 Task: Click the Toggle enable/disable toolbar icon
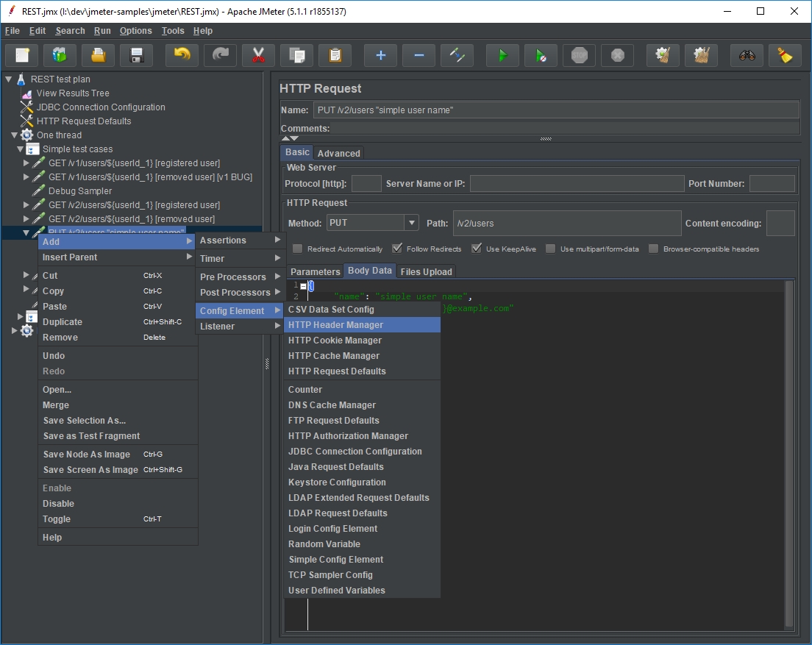(457, 55)
